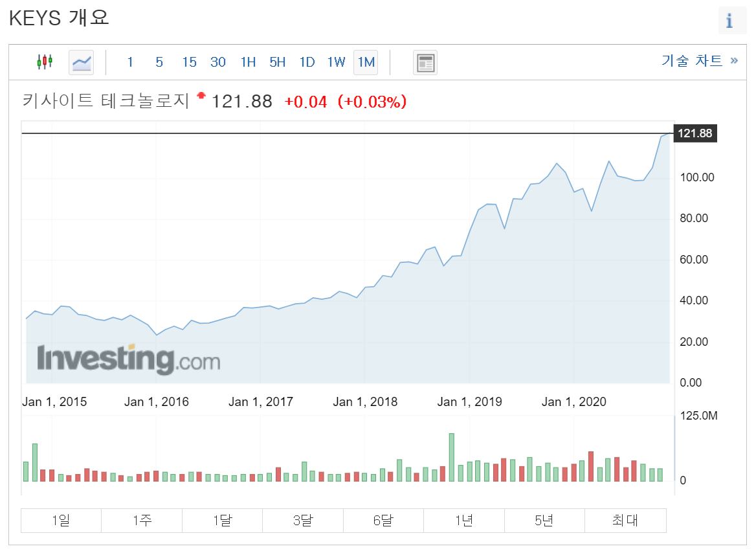Toggle the 1M monthly interval
The image size is (756, 553).
pyautogui.click(x=365, y=62)
